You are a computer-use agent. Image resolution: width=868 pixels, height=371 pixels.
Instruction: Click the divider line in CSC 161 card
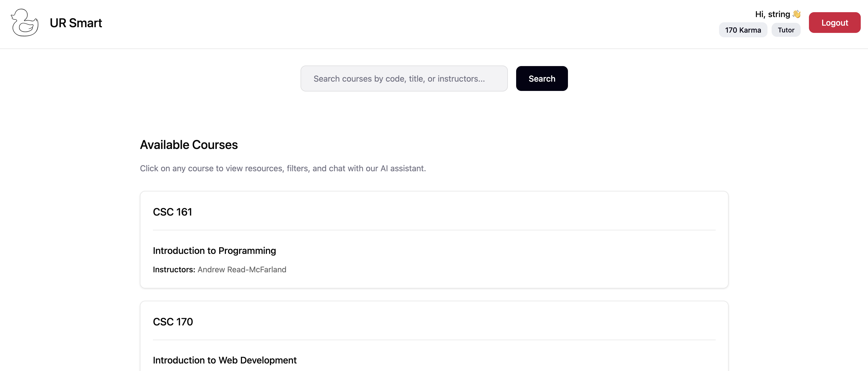click(434, 230)
